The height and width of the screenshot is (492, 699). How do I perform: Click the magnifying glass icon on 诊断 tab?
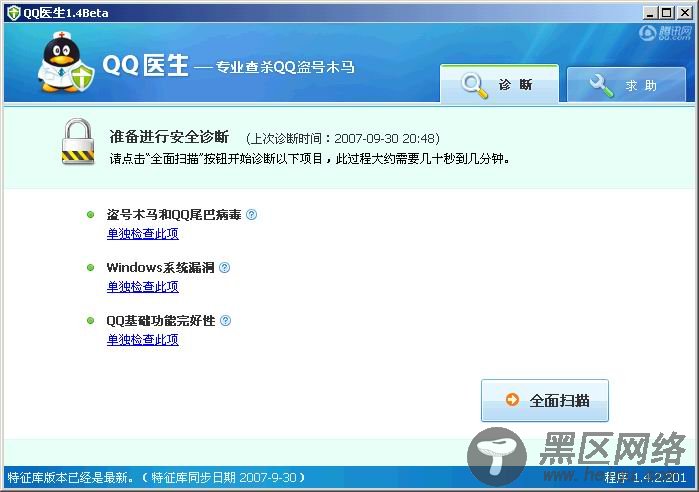tap(474, 86)
